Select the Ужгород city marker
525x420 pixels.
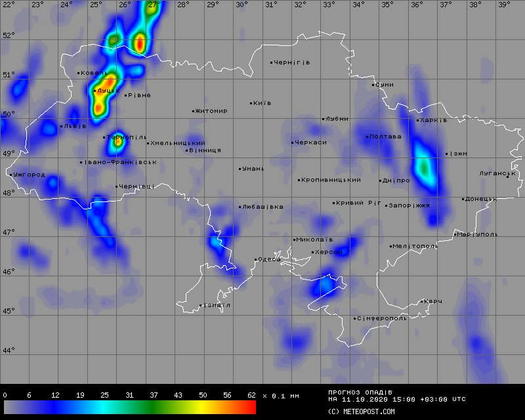[11, 175]
